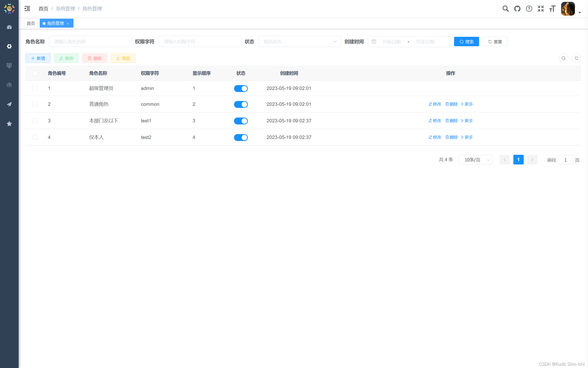The height and width of the screenshot is (368, 588).
Task: Click 修改 in the 本部门及以下 row
Action: pyautogui.click(x=435, y=121)
